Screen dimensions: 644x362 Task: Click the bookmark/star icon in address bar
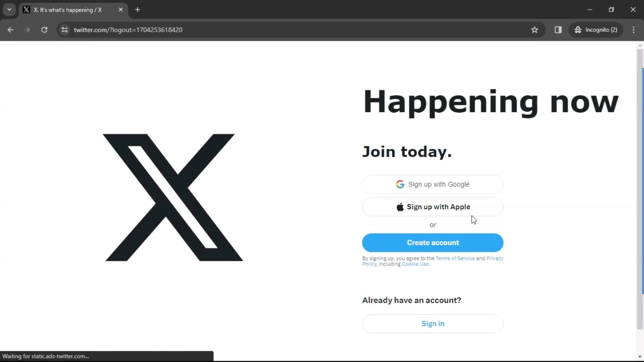pyautogui.click(x=535, y=29)
